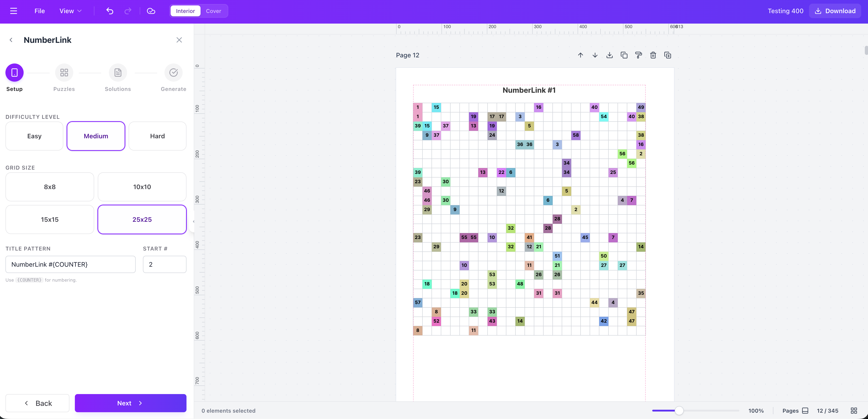The image size is (868, 419).
Task: Choose the 10x10 grid size
Action: [x=142, y=187]
